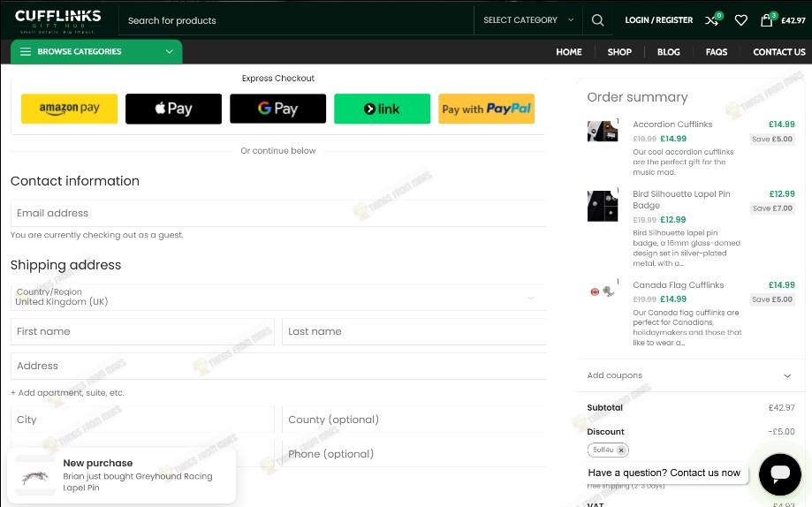
Task: Expand the Select Category dropdown
Action: point(528,20)
